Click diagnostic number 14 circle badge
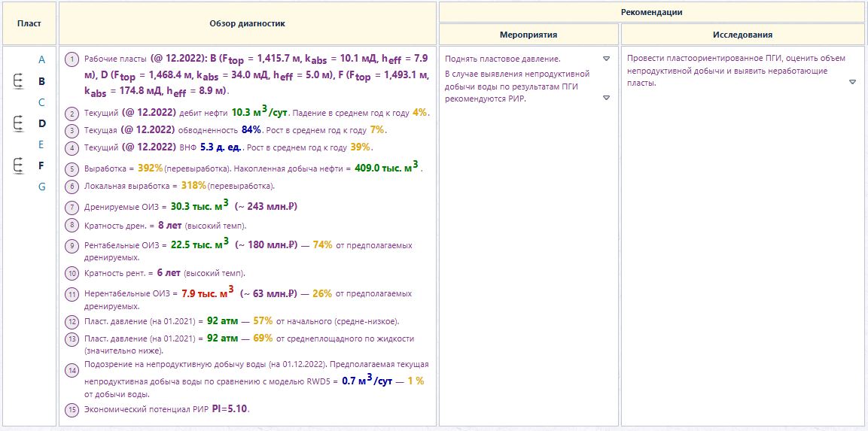Viewport: 868px width, 431px height. point(72,371)
